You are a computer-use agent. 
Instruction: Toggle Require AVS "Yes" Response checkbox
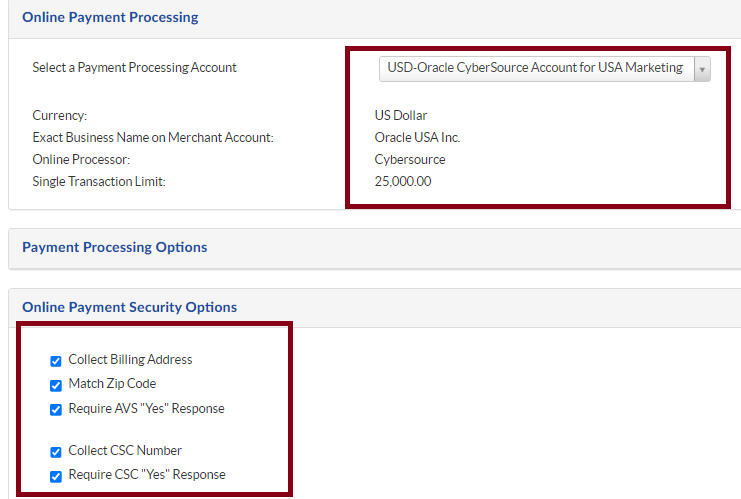[x=56, y=410]
